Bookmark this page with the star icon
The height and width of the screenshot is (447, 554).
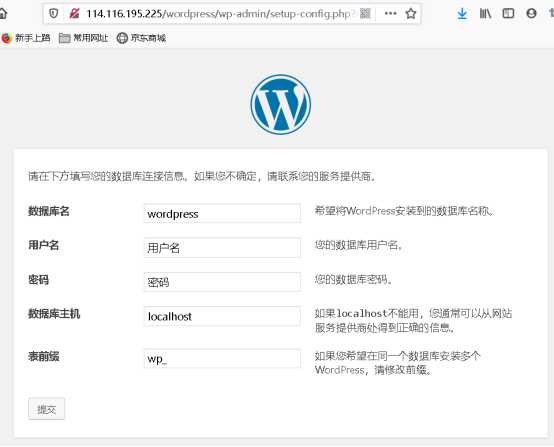411,14
